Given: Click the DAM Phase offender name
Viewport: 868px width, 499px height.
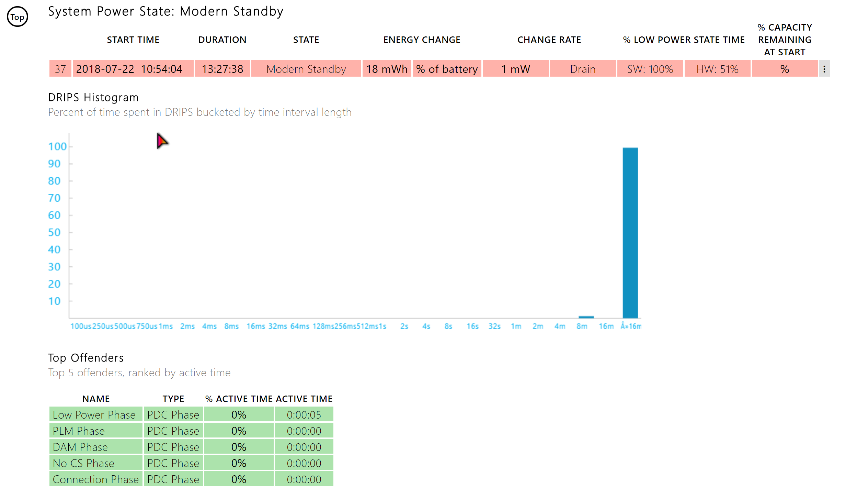Looking at the screenshot, I should coord(80,447).
